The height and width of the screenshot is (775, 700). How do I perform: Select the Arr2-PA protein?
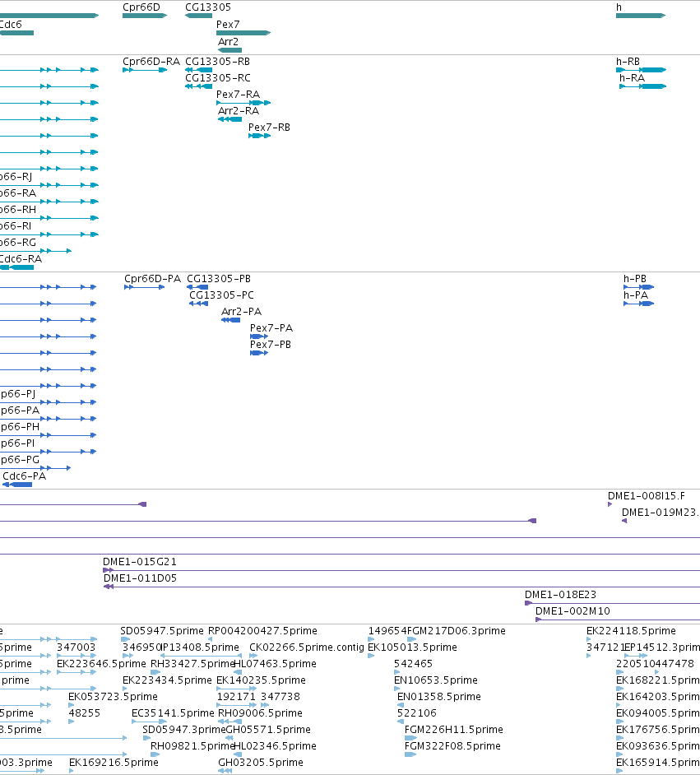(230, 320)
